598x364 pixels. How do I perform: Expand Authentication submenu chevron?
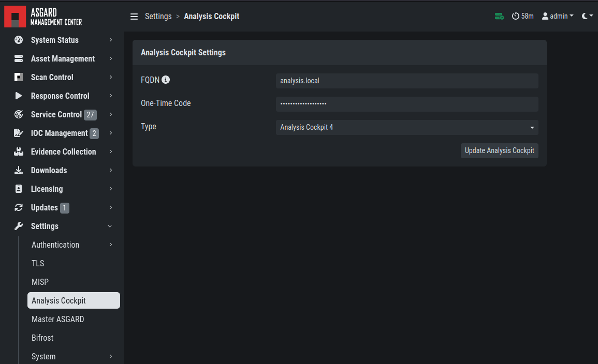pyautogui.click(x=111, y=245)
